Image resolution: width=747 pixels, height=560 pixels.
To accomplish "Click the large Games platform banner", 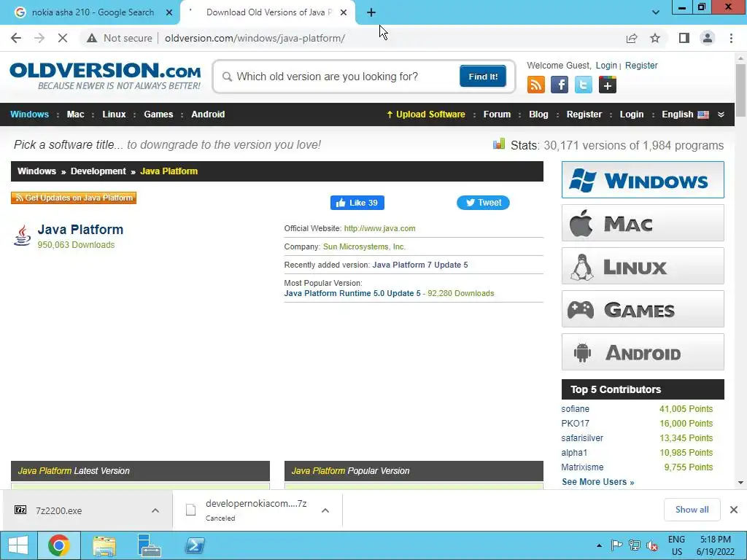I will click(x=643, y=309).
